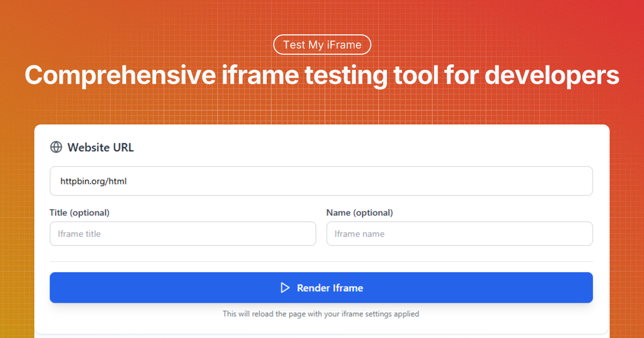Click the Iframe title placeholder text
Image resolution: width=644 pixels, height=338 pixels.
coord(79,234)
